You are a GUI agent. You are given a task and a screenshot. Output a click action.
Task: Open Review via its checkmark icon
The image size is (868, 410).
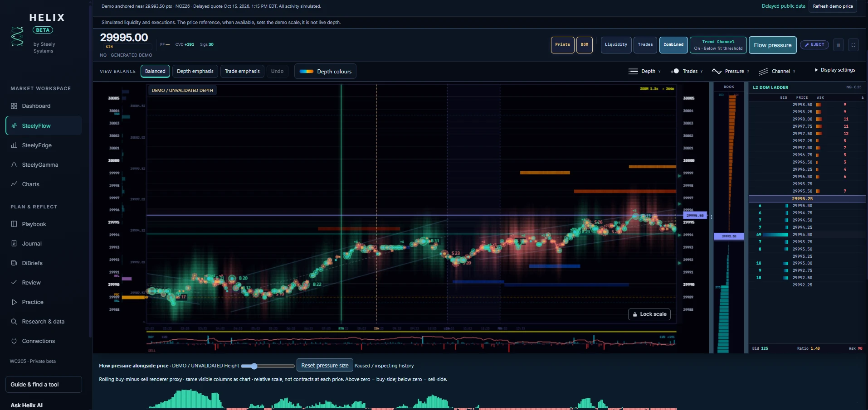pos(14,282)
